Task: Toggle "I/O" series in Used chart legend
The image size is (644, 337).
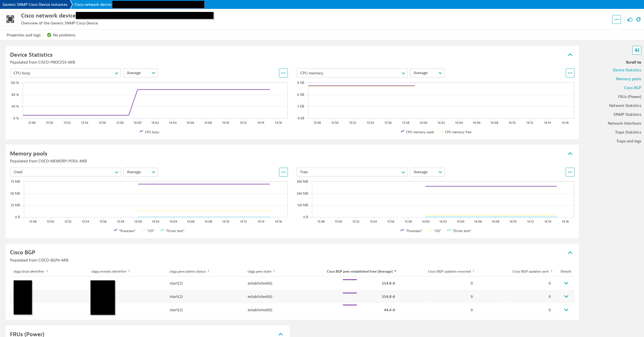Action: tap(148, 231)
